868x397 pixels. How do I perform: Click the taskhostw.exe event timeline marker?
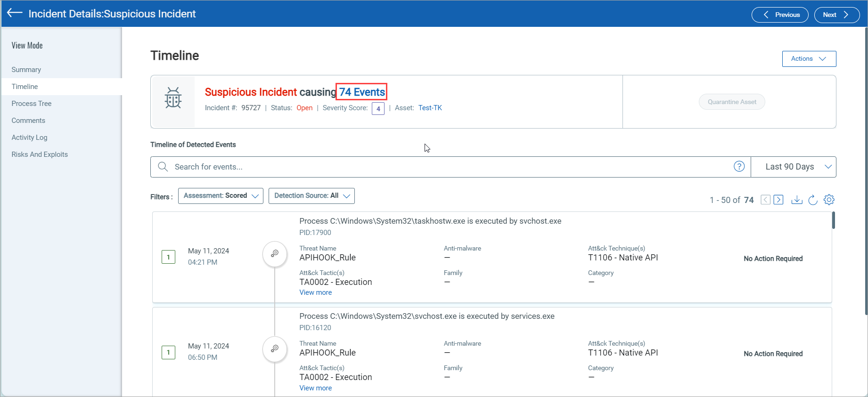click(275, 254)
